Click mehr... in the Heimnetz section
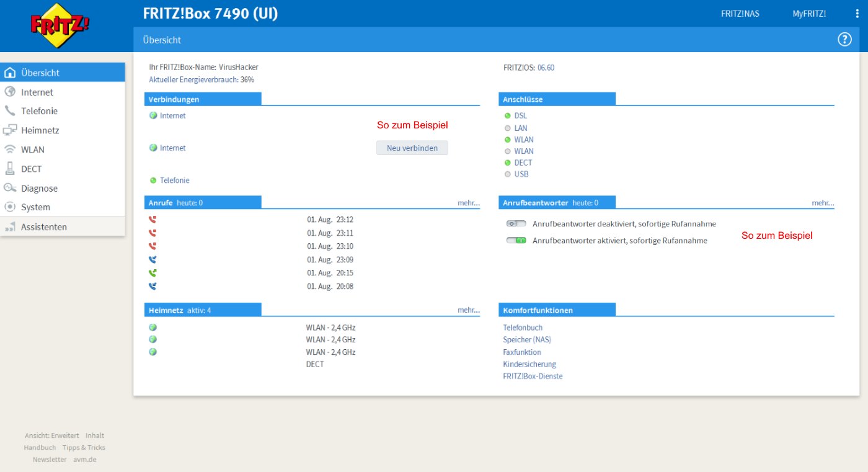Viewport: 868px width, 472px height. [x=469, y=310]
